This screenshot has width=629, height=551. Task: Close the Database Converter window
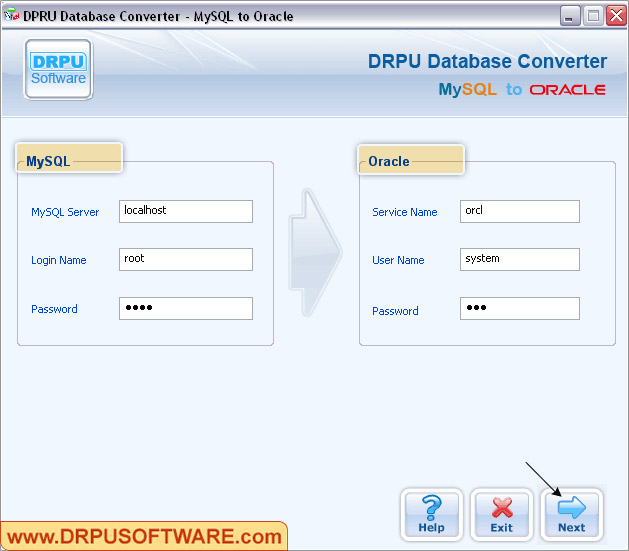point(616,16)
